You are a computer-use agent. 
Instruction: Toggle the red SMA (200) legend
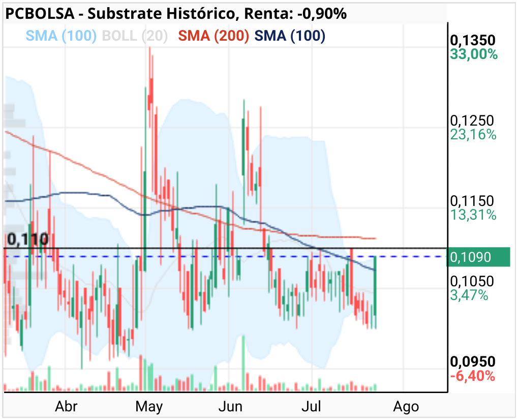(x=214, y=36)
